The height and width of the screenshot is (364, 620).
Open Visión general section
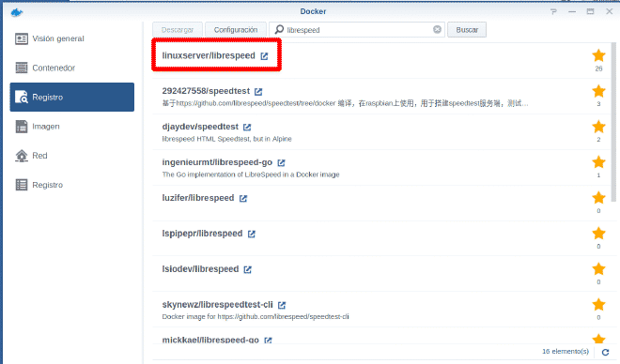coord(72,38)
